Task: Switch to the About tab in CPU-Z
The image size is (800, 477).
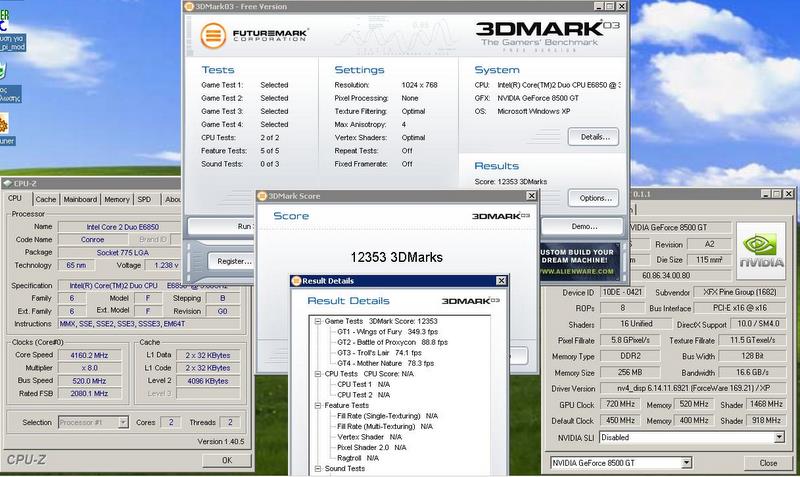Action: [172, 199]
